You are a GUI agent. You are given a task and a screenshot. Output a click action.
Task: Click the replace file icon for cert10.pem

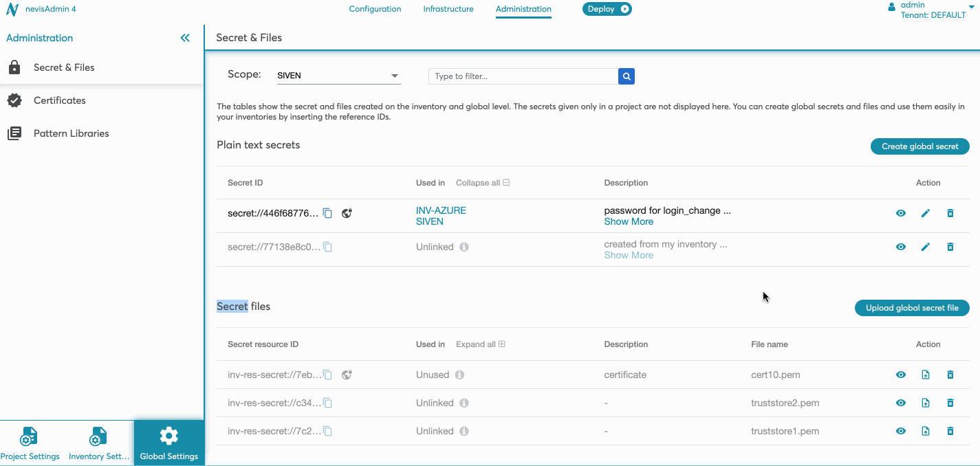click(x=925, y=375)
